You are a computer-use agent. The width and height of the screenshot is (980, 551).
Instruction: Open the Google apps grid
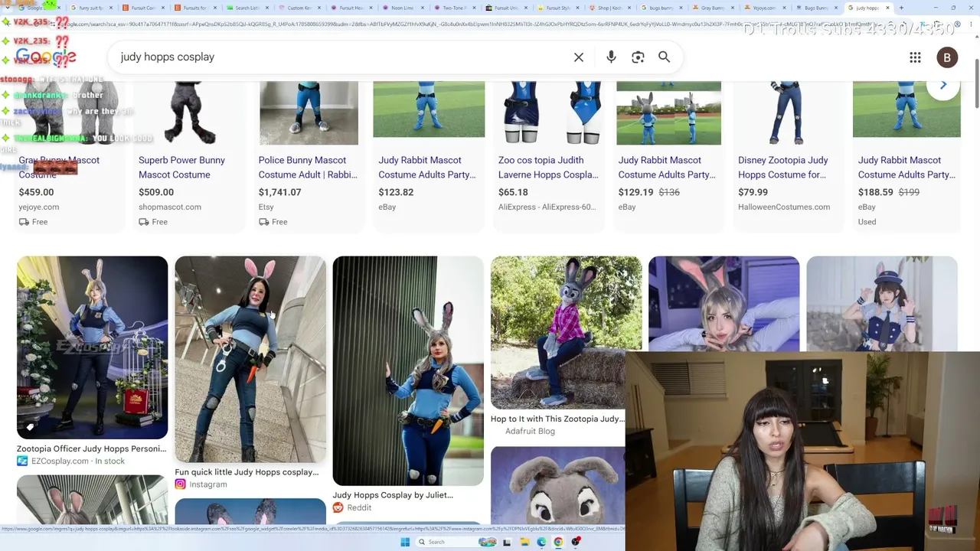pyautogui.click(x=915, y=57)
